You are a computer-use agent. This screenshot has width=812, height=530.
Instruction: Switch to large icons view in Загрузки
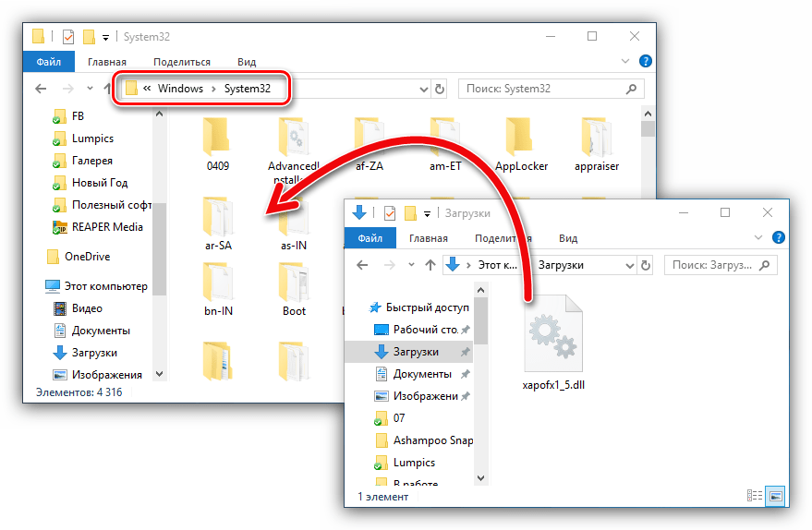(x=775, y=496)
